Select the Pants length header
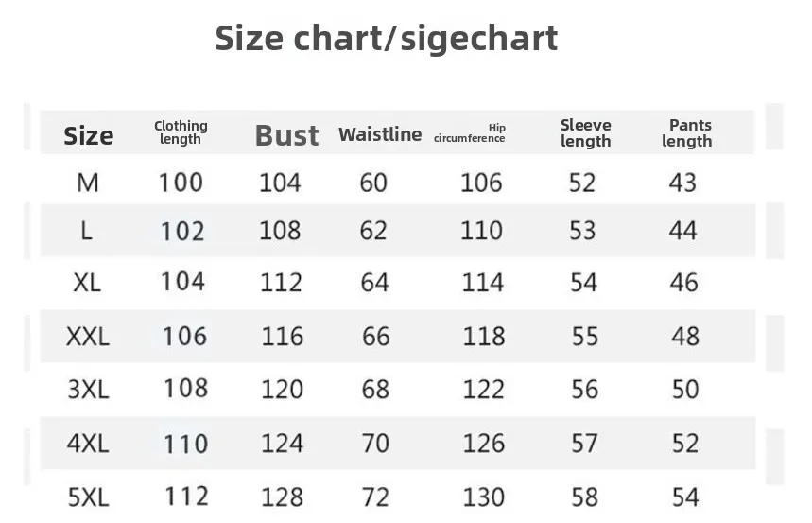Screen dimensions: 812x523 point(687,133)
